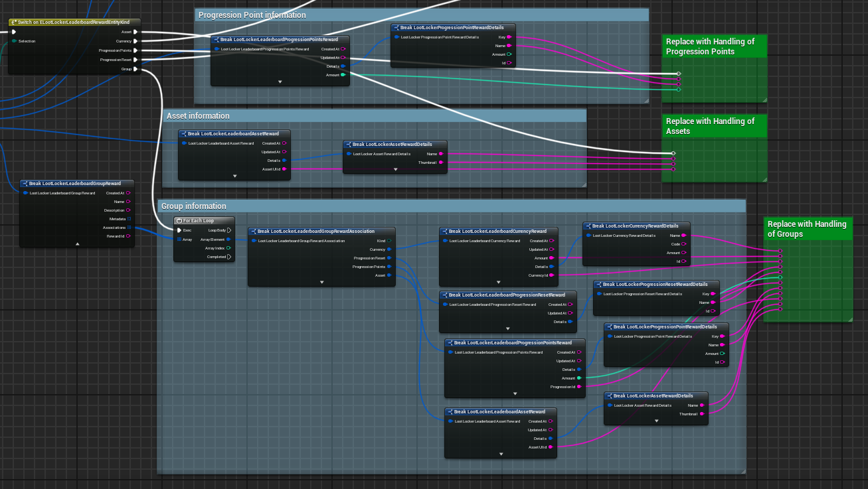Viewport: 868px width, 489px height.
Task: Click the Metadata pin on Break LootLockerLeaderboardGroupReward
Action: (129, 218)
